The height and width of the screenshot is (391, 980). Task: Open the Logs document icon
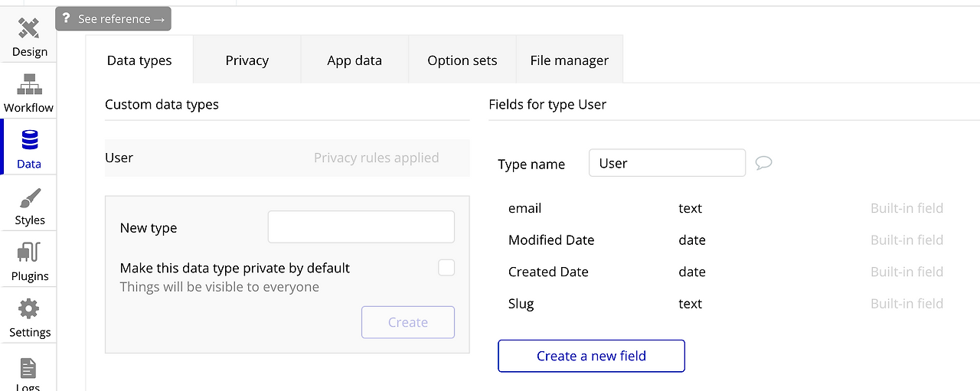(x=28, y=369)
